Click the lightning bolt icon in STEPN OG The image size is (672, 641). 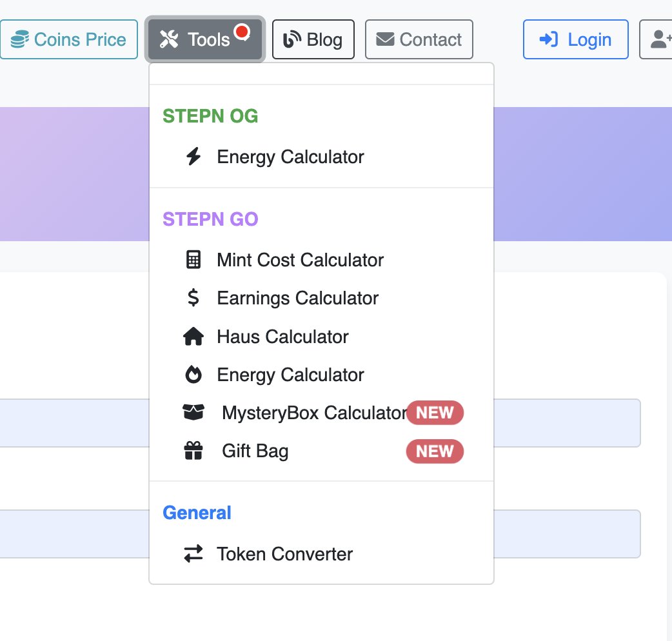click(193, 157)
